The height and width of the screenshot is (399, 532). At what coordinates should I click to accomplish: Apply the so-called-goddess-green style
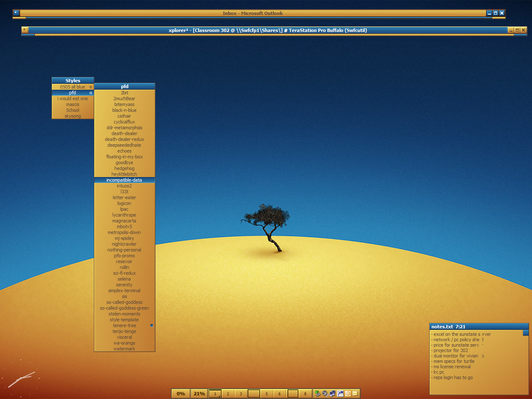[125, 308]
